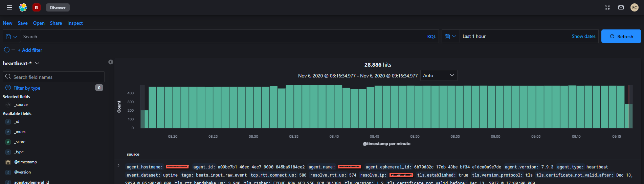Open the EC user avatar menu
The image size is (644, 184).
pyautogui.click(x=635, y=7)
